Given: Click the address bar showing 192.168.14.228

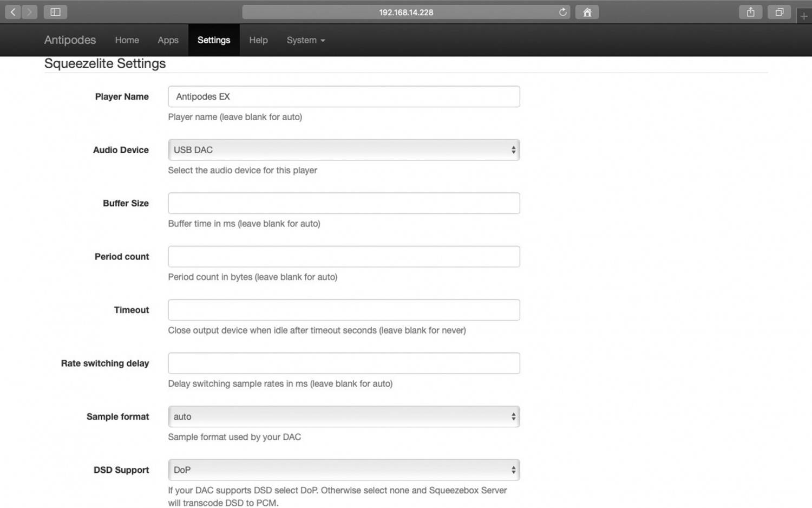Looking at the screenshot, I should click(406, 12).
